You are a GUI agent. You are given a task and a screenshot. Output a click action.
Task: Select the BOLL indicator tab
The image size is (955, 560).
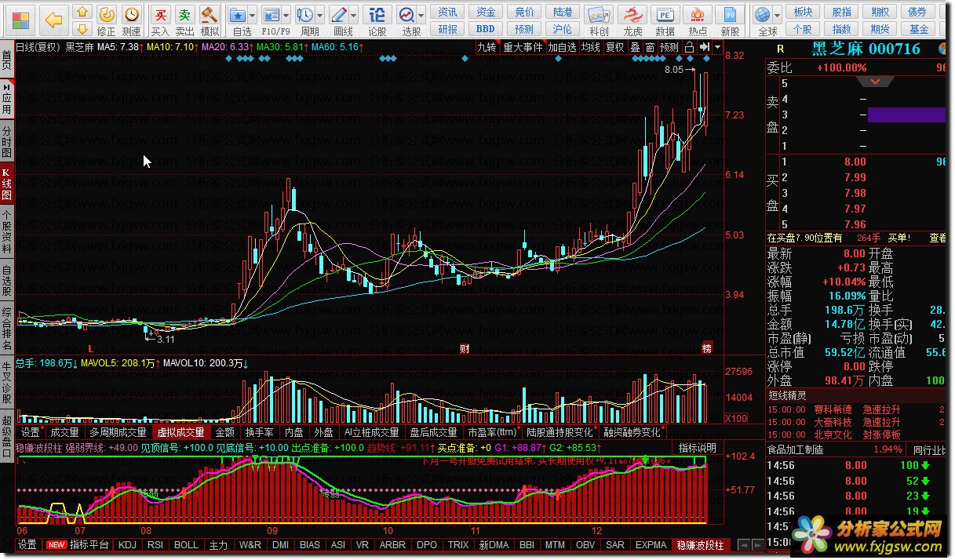click(x=186, y=545)
